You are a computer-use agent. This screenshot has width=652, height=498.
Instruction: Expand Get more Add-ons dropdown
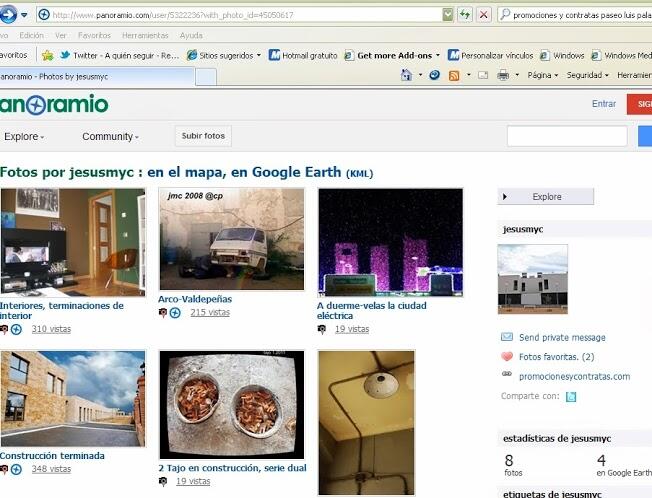point(437,55)
